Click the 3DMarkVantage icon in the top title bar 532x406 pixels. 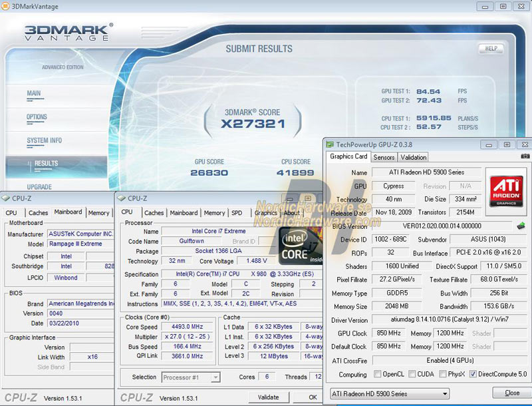(x=6, y=5)
